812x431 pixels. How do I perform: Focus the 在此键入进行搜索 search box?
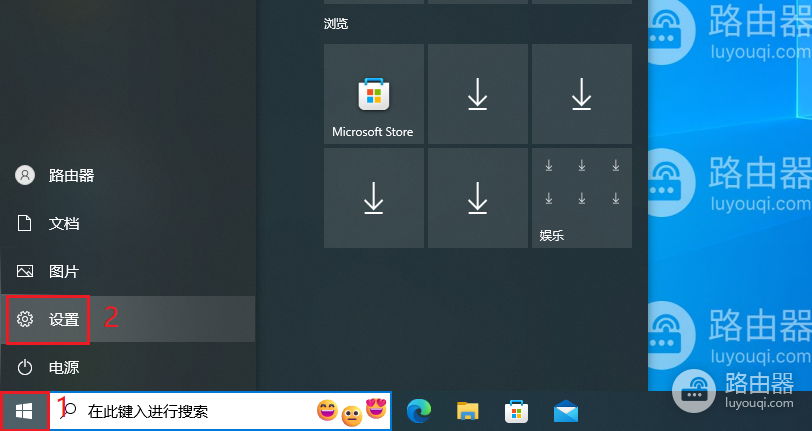click(x=220, y=411)
